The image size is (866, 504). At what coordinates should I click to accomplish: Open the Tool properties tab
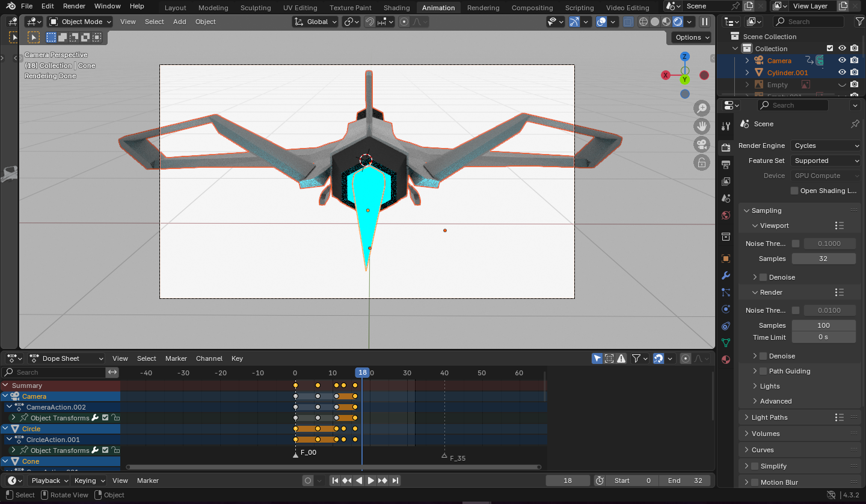(726, 126)
